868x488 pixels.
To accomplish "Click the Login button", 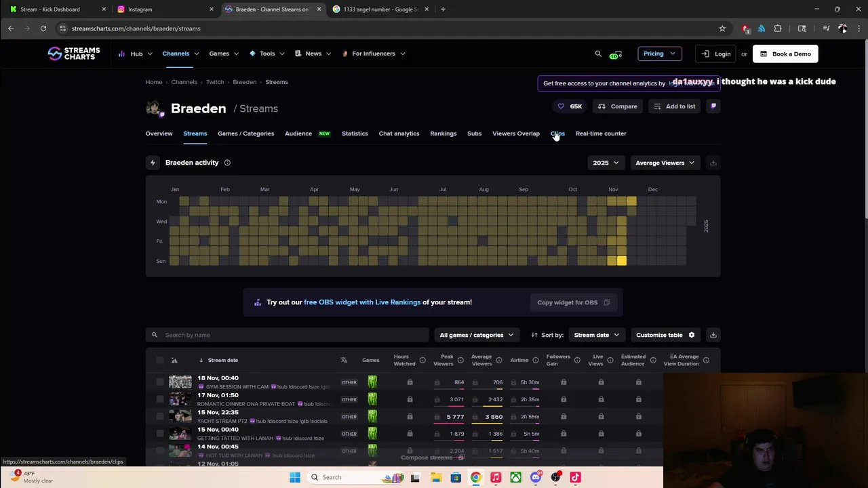I will (716, 54).
